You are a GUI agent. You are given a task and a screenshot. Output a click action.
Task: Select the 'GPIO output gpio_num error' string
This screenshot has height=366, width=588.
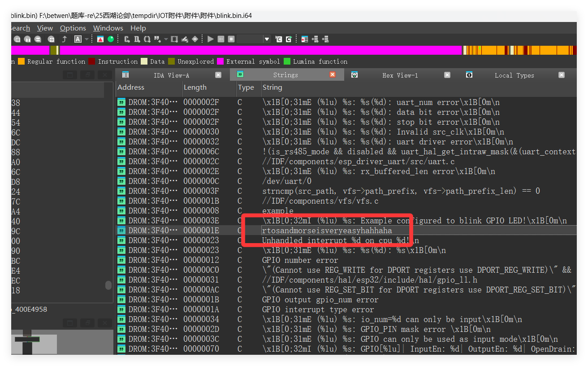pyautogui.click(x=320, y=300)
